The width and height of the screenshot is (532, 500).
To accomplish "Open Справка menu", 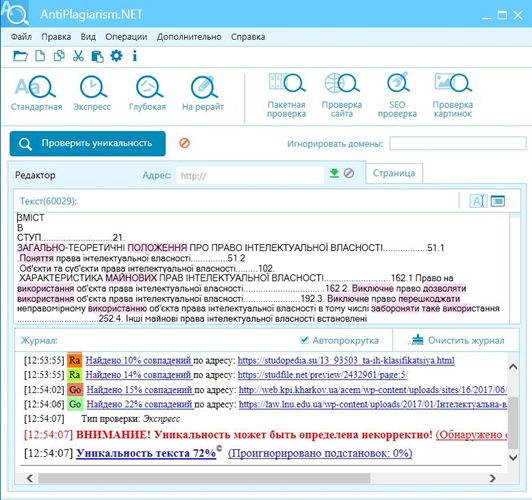I will tap(248, 37).
